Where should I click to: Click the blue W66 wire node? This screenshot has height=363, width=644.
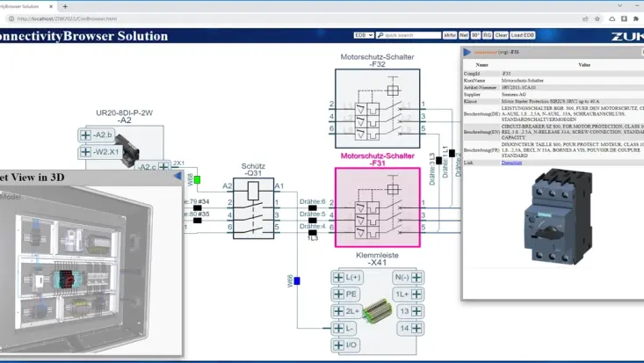pos(297,281)
